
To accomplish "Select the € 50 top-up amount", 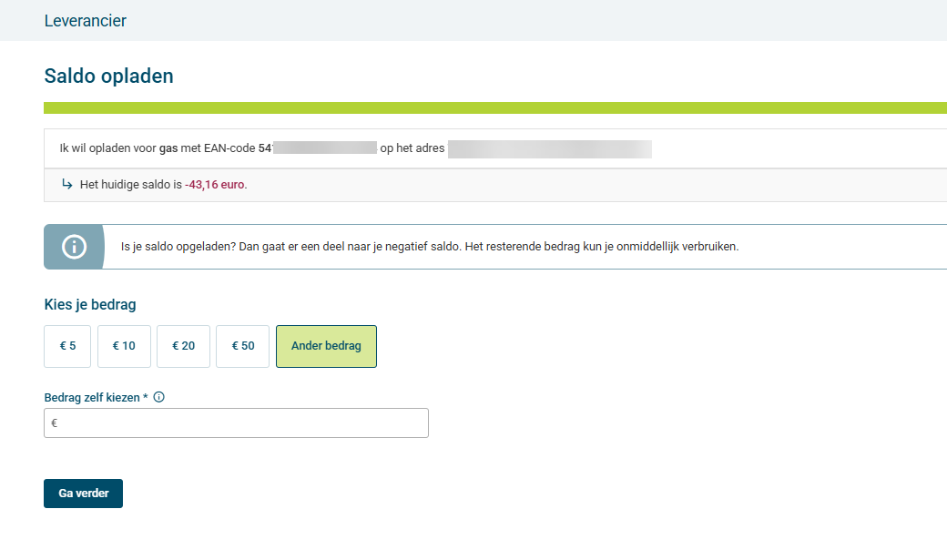I will (242, 346).
